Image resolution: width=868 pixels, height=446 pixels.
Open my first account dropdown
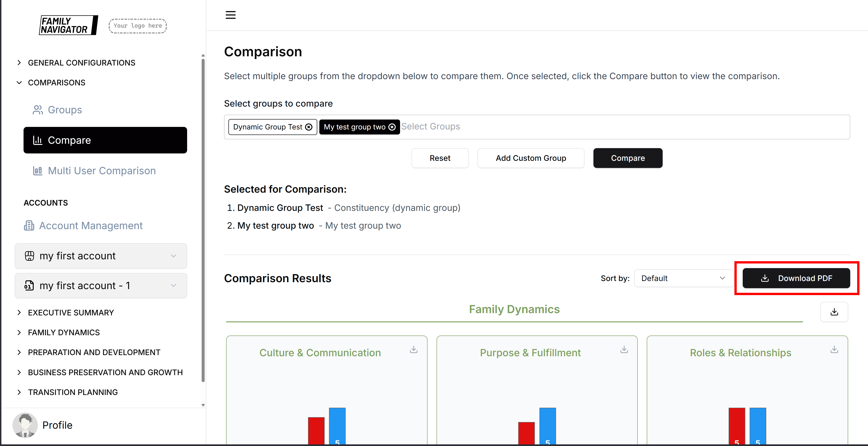tap(101, 256)
